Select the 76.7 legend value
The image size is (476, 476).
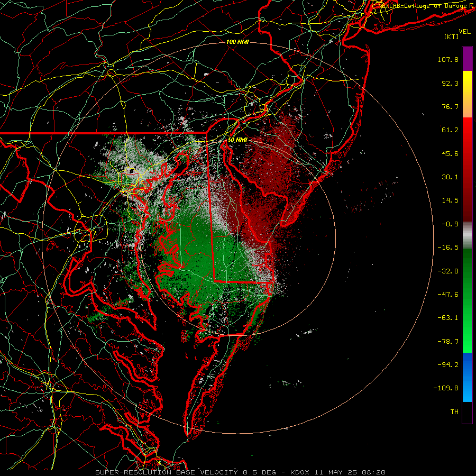(x=450, y=106)
